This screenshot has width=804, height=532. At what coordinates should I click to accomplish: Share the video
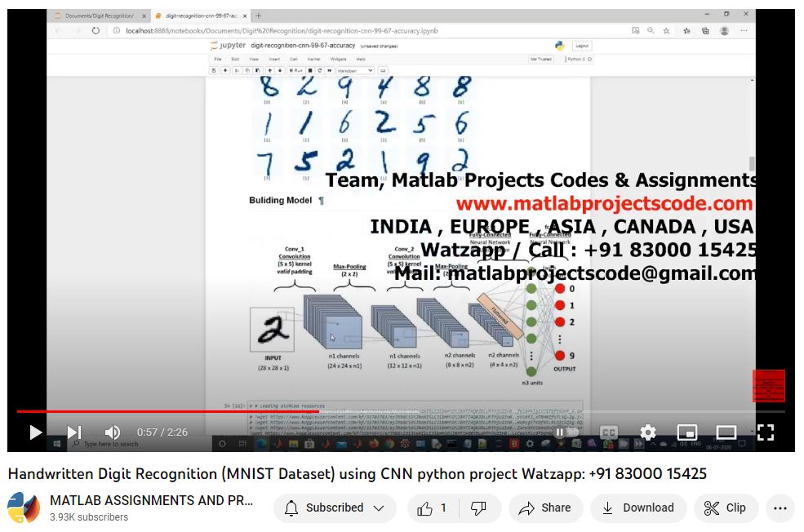pyautogui.click(x=544, y=508)
